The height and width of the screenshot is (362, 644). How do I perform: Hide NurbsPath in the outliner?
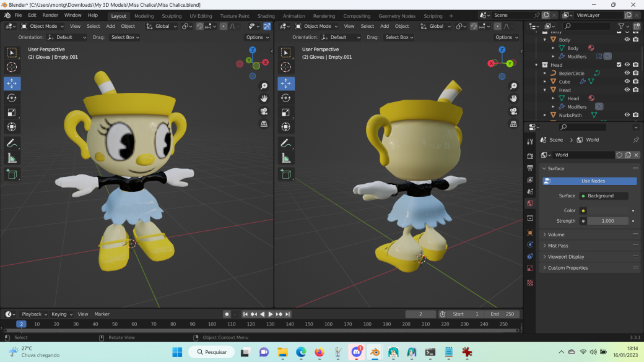(627, 115)
